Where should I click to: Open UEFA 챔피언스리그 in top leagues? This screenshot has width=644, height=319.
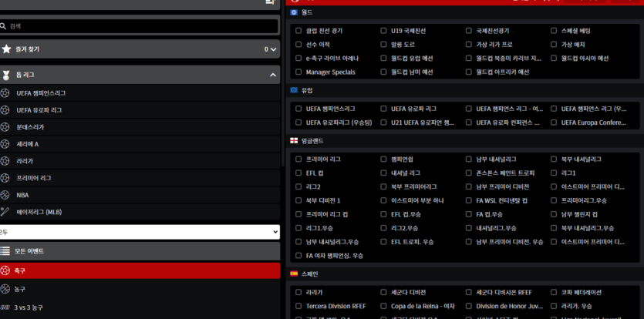[x=140, y=93]
